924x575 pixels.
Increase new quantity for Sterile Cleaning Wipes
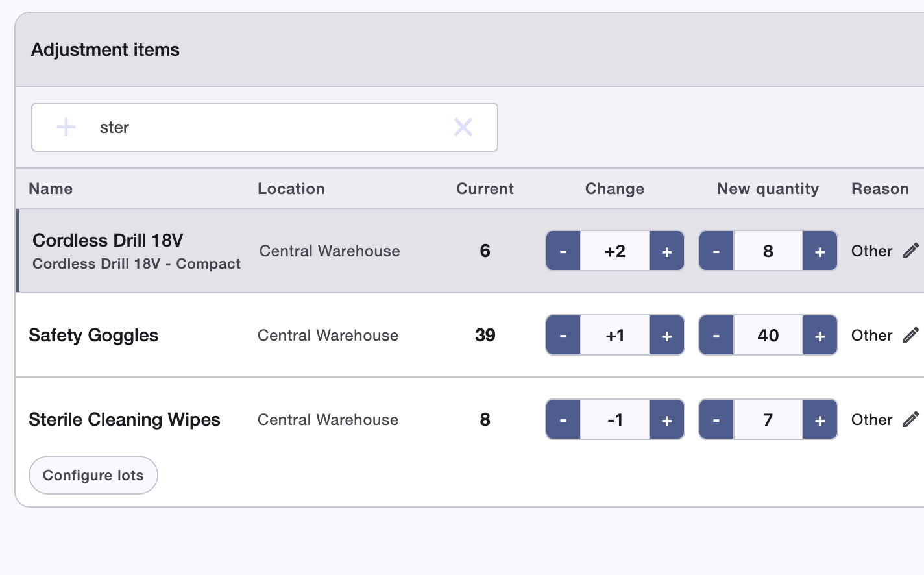[820, 420]
